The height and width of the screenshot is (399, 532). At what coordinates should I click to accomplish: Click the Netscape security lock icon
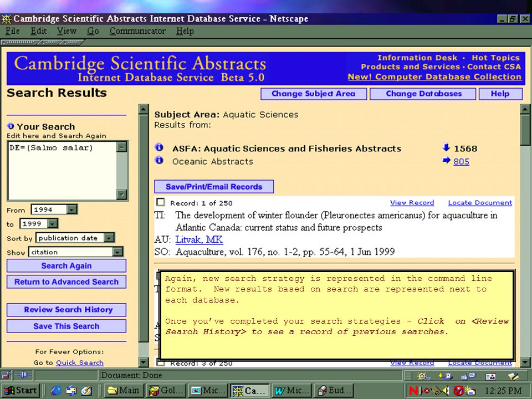pyautogui.click(x=7, y=375)
